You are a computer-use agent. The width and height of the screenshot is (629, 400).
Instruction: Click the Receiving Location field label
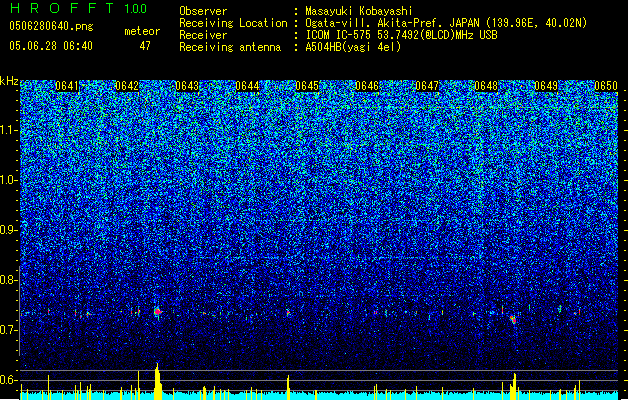pos(233,23)
